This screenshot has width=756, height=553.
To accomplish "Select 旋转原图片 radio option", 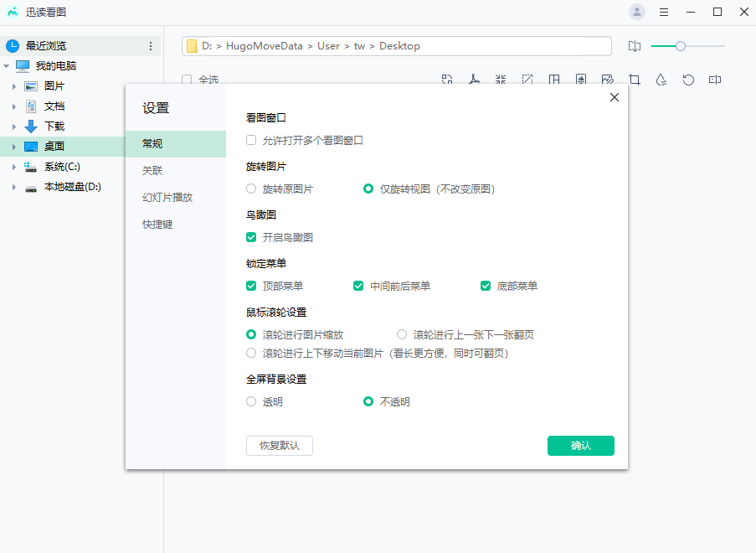I will tap(251, 189).
